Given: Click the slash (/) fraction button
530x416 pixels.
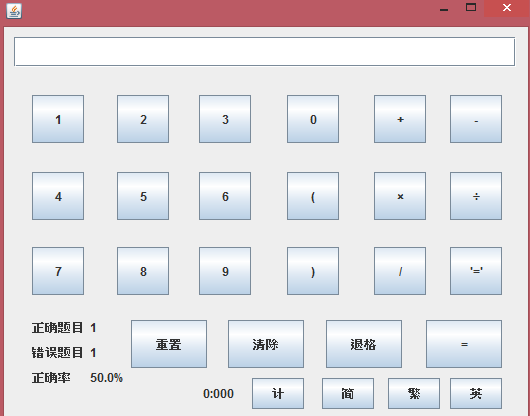Looking at the screenshot, I should coord(400,271).
